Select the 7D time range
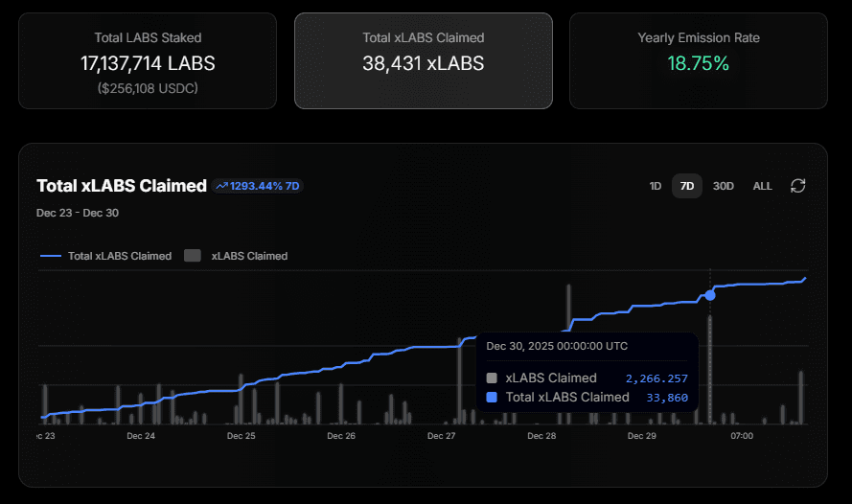The height and width of the screenshot is (504, 852). click(687, 186)
